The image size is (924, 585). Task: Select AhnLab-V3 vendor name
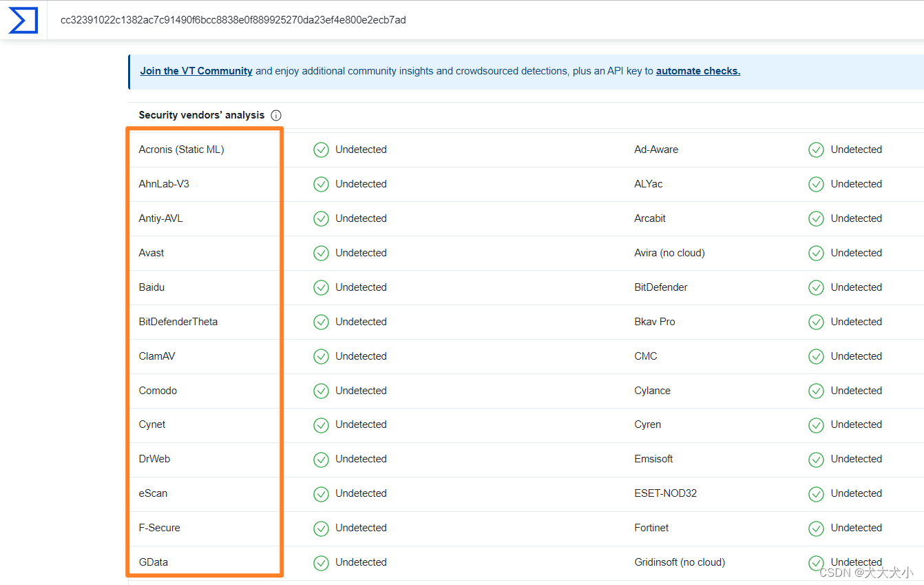[164, 184]
